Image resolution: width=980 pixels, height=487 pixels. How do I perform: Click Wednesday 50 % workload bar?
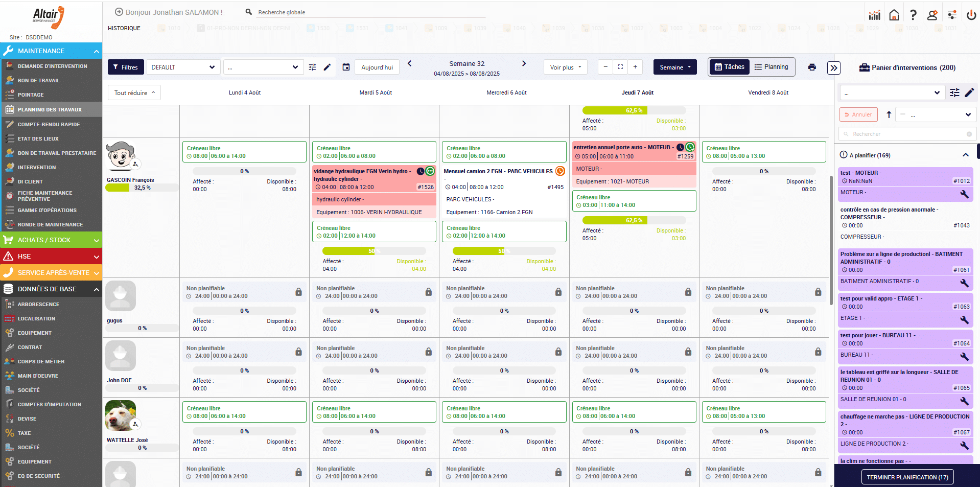coord(504,251)
